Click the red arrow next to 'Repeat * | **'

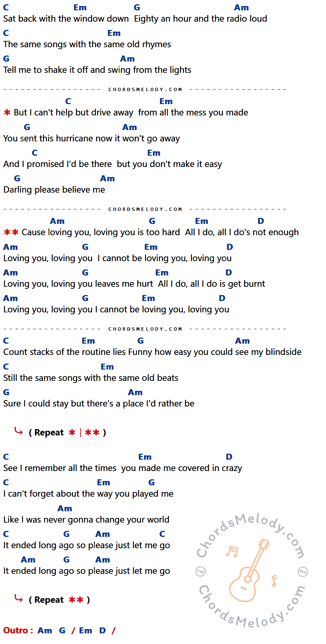pos(19,431)
